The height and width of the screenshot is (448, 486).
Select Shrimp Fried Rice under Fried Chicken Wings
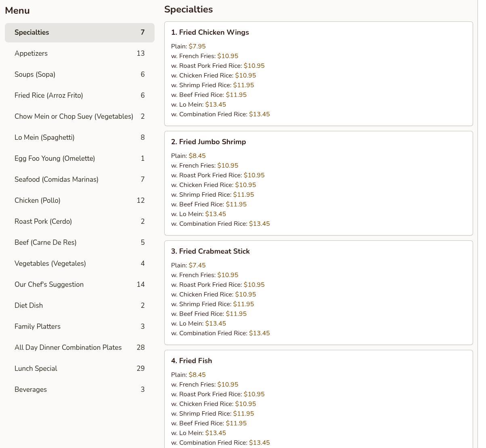pos(213,85)
